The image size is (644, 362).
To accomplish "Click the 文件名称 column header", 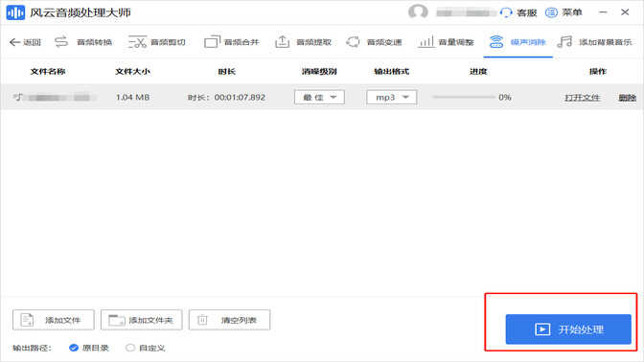I will click(x=48, y=72).
